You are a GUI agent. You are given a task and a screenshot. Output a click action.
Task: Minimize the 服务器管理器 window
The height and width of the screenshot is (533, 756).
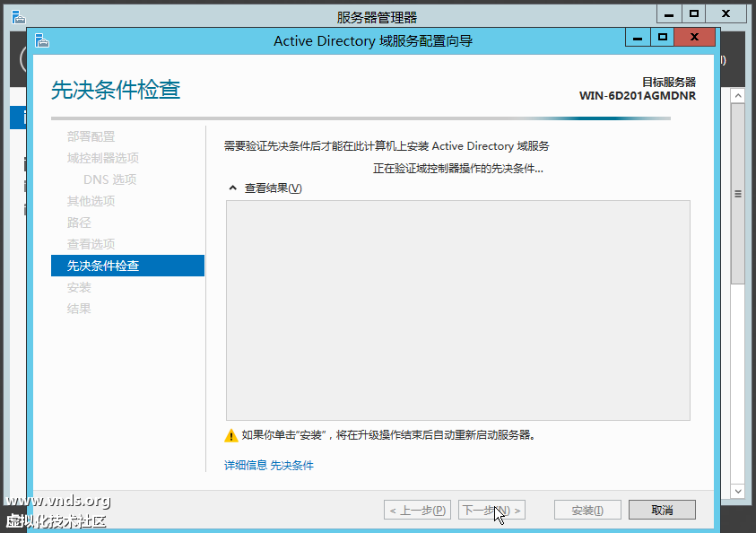point(669,14)
